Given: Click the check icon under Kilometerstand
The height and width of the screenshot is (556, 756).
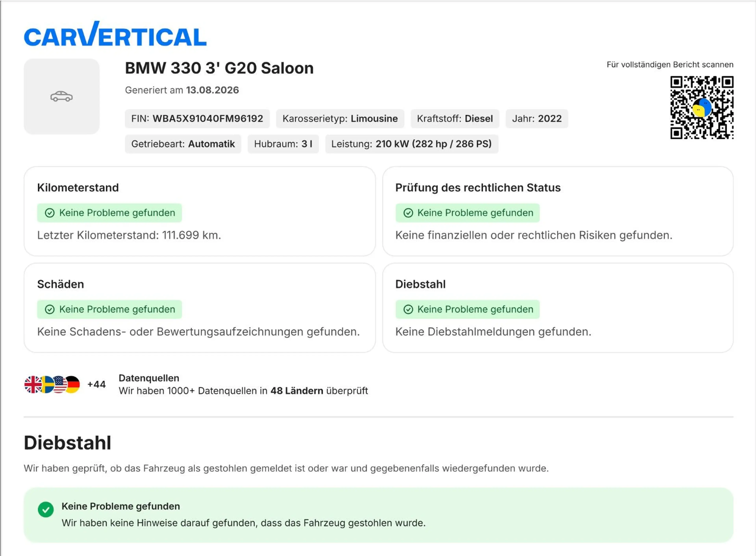Looking at the screenshot, I should click(50, 213).
